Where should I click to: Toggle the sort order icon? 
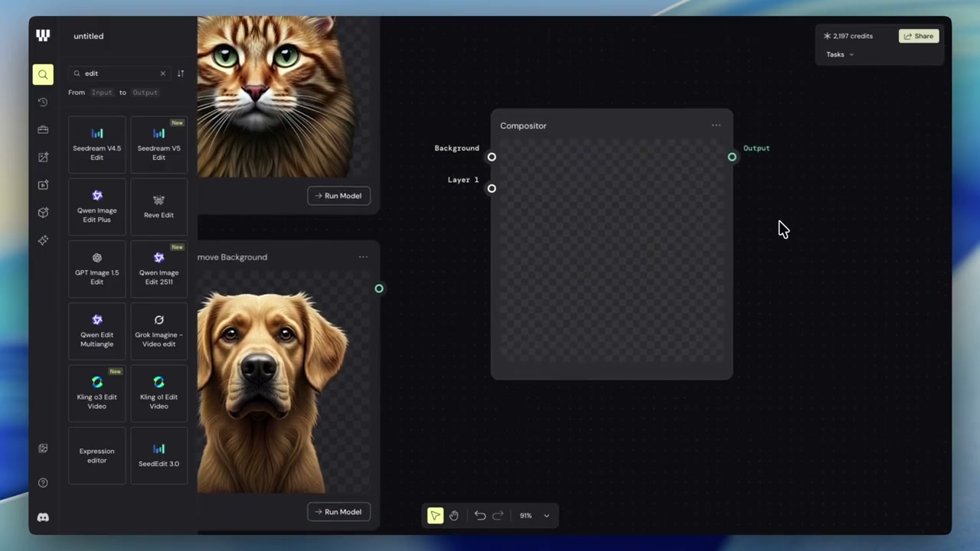181,73
